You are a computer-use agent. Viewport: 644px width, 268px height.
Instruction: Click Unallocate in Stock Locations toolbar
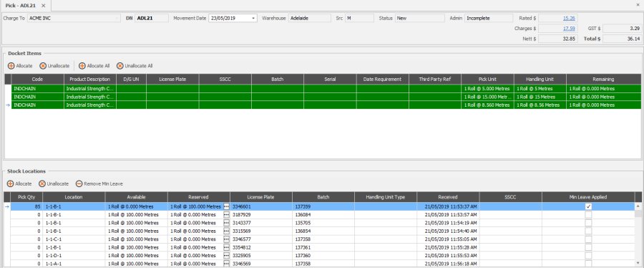click(x=54, y=183)
